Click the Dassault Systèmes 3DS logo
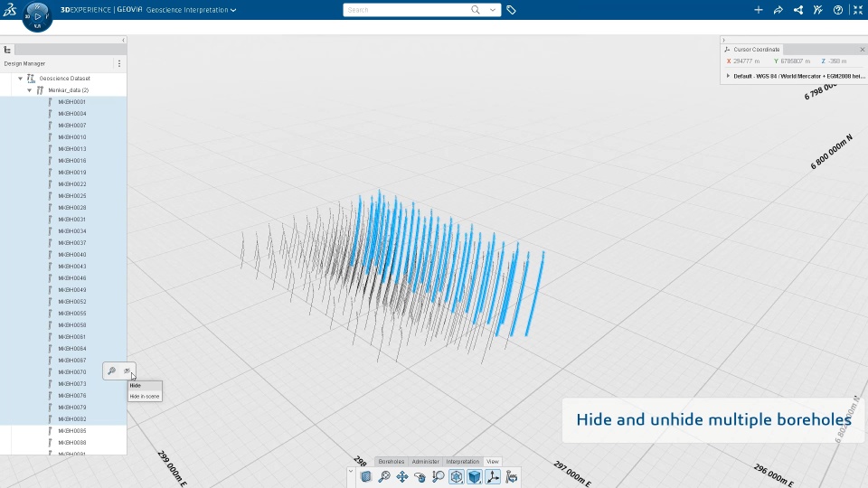The height and width of the screenshot is (488, 868). click(10, 9)
